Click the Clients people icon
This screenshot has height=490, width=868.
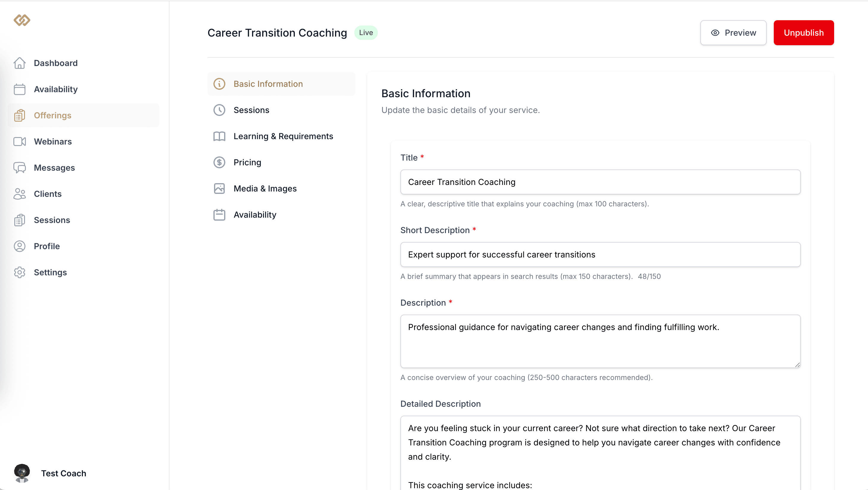tap(20, 194)
